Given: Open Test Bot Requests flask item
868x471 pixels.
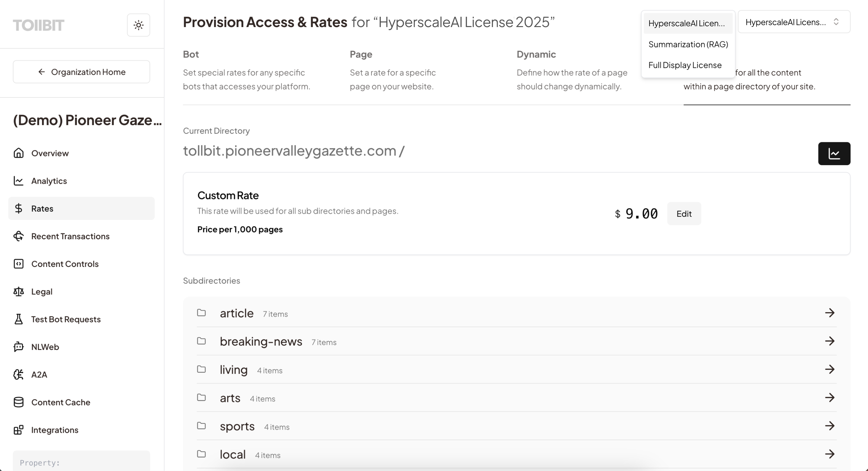Looking at the screenshot, I should point(66,319).
